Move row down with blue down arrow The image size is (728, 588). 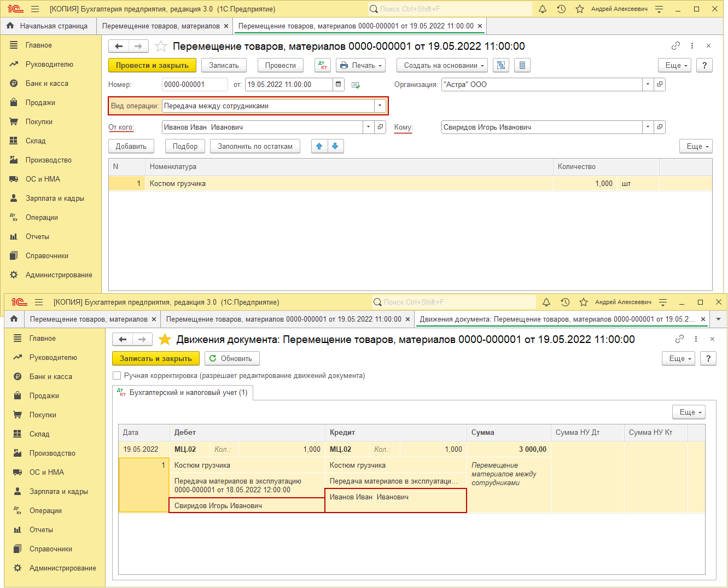(335, 146)
